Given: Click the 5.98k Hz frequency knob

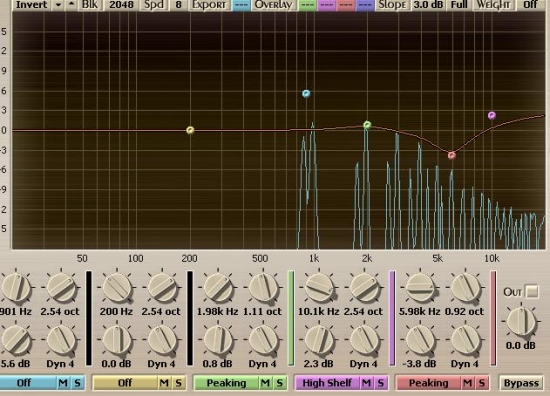Looking at the screenshot, I should pyautogui.click(x=420, y=288).
